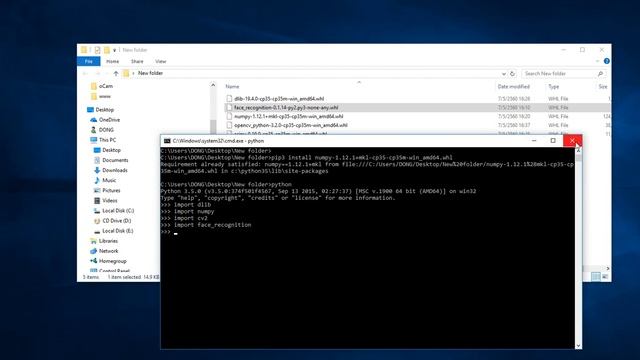Click the Refresh button beside the address bar
The height and width of the screenshot is (360, 640).
pyautogui.click(x=512, y=73)
